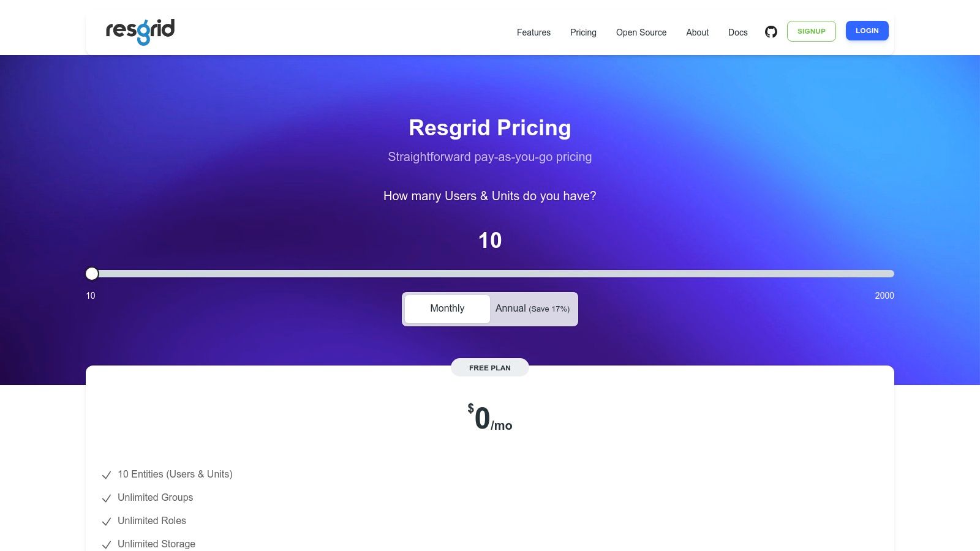Visit the About page
This screenshot has width=980, height=551.
[697, 32]
